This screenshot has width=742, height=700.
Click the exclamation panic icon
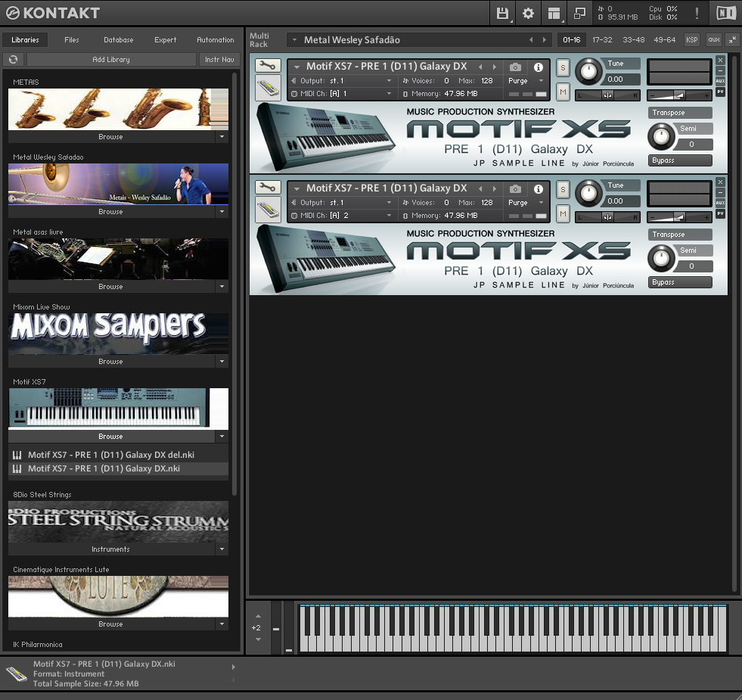(697, 13)
